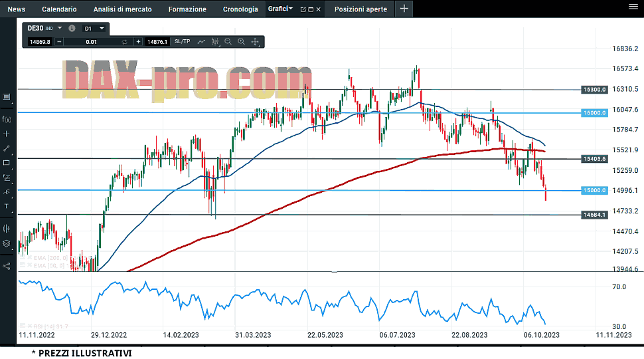Select the Fibonacci retracement tool

tap(7, 178)
